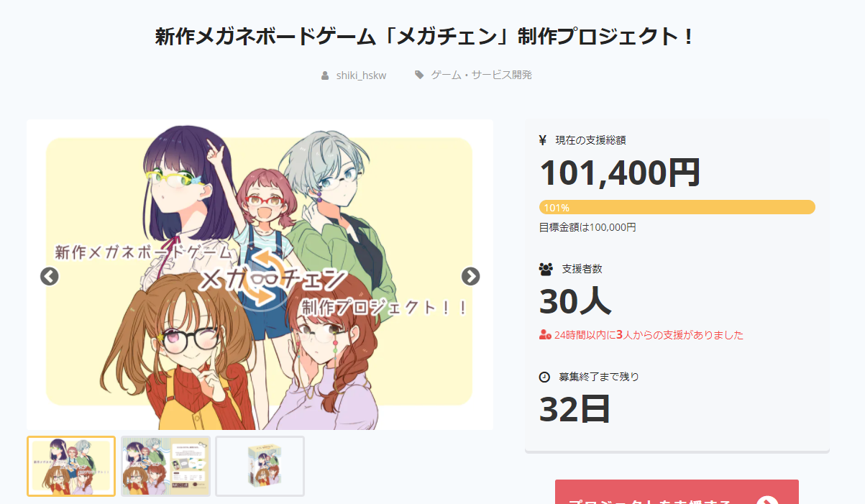Click the main メガチェン project illustration
The width and height of the screenshot is (865, 504).
[x=260, y=275]
